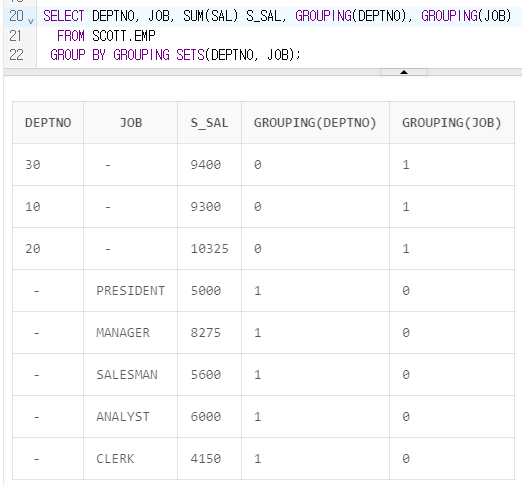The image size is (522, 485).
Task: Click the GROUPING(JOB) column header
Action: 452,123
